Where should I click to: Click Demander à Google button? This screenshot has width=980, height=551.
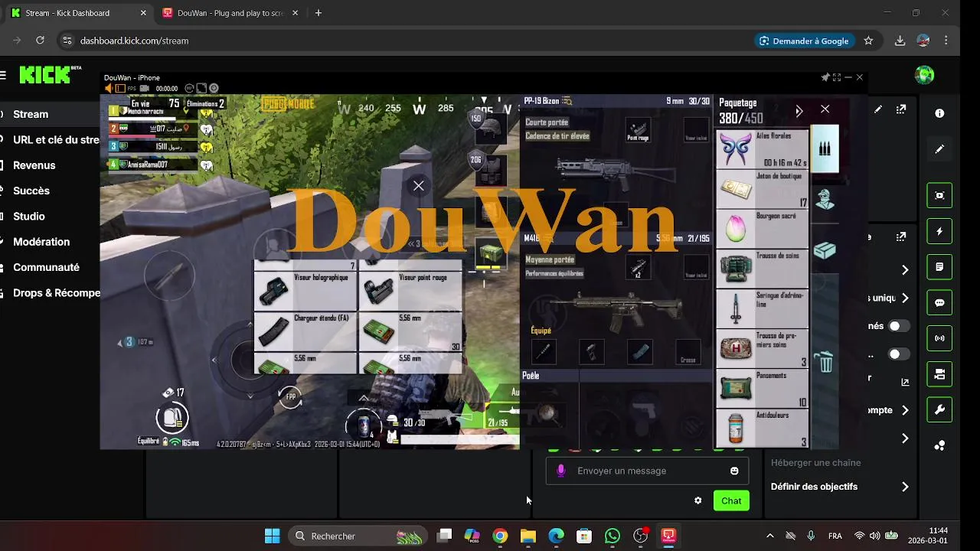[804, 41]
